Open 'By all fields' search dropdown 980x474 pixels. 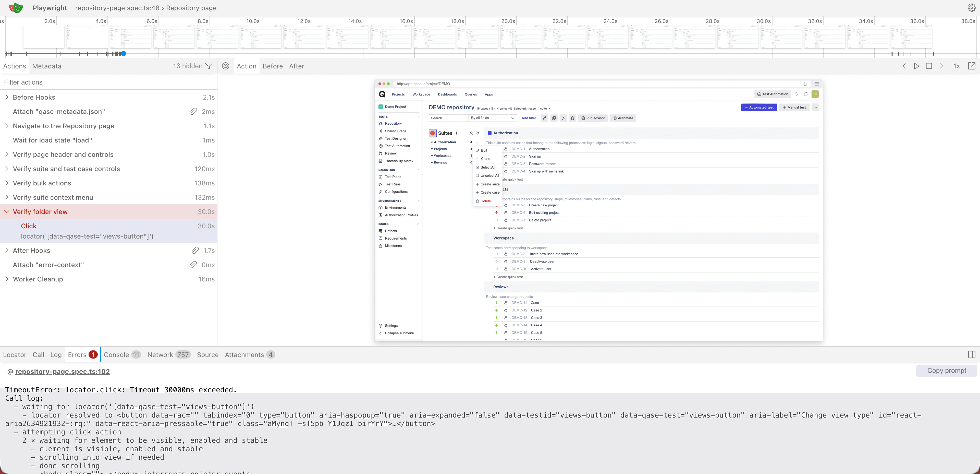coord(493,118)
